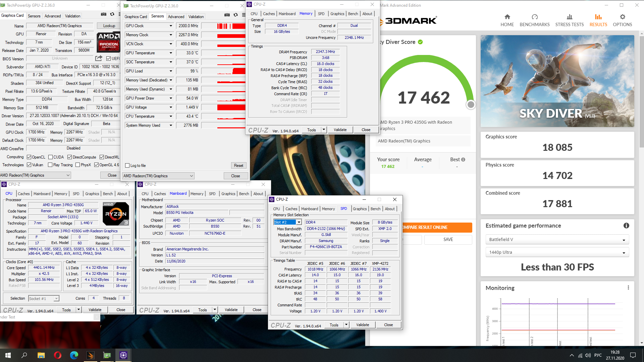The height and width of the screenshot is (362, 644).
Task: Toggle the PhysX checkbox
Action: 78,165
